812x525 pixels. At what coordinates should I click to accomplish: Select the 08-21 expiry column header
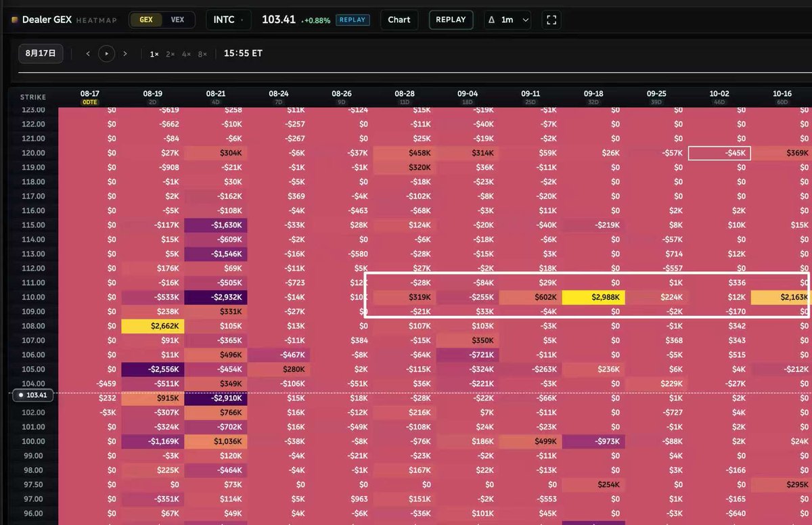tap(216, 97)
